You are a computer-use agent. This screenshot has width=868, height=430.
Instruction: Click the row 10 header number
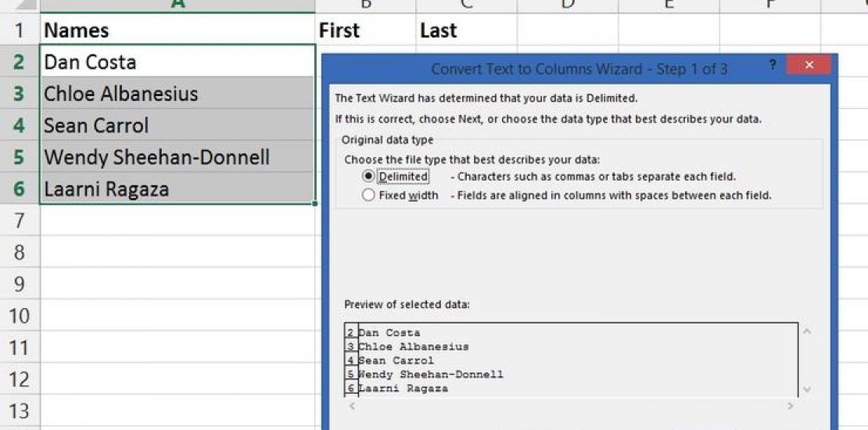[x=20, y=317]
